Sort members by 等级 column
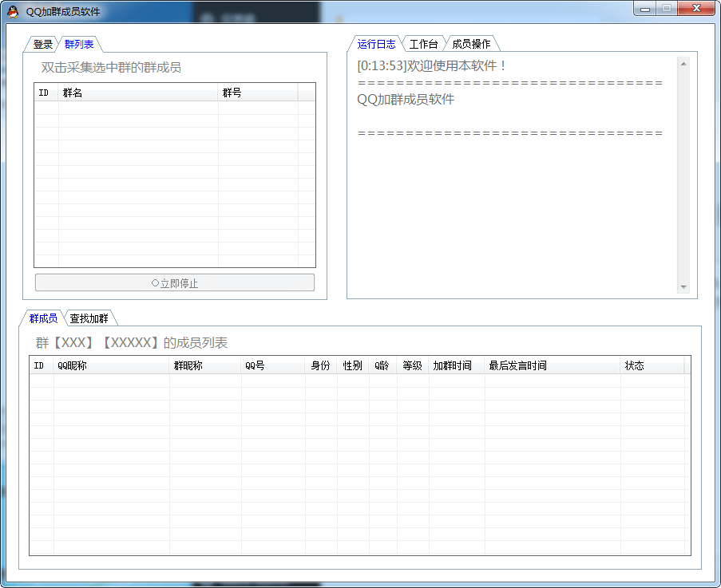The width and height of the screenshot is (721, 588). [x=413, y=365]
